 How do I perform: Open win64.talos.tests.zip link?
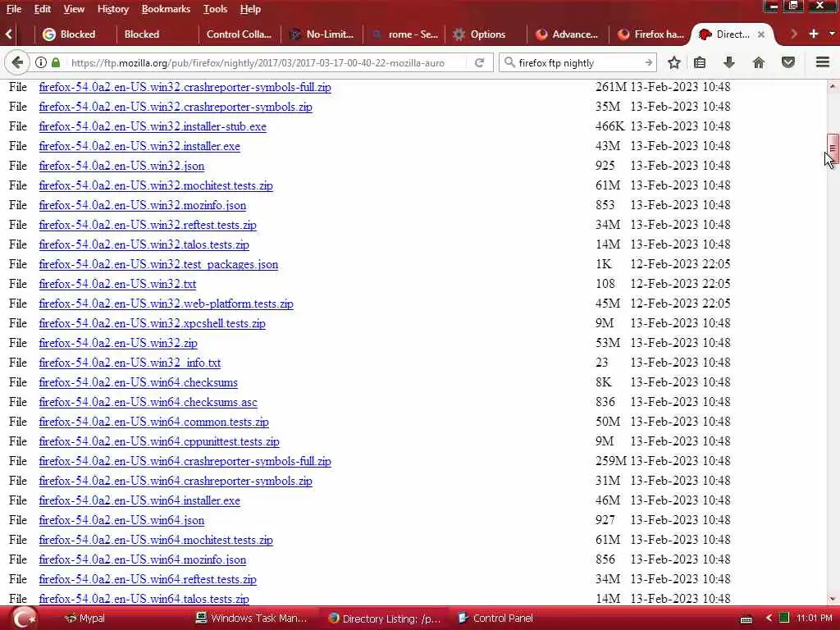click(x=144, y=599)
